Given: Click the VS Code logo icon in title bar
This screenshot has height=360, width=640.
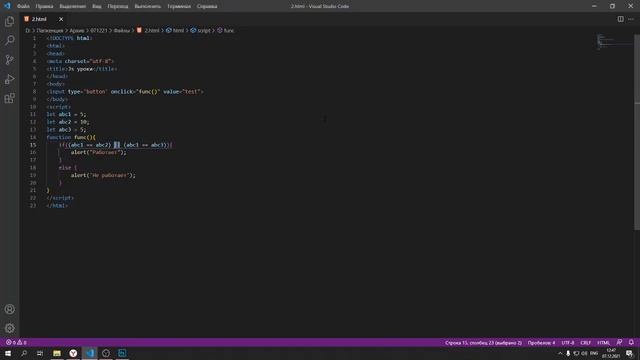Looking at the screenshot, I should click(7, 6).
